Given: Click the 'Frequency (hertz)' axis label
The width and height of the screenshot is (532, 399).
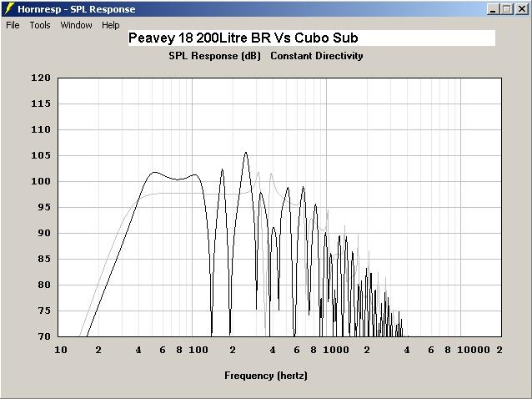Looking at the screenshot, I should click(266, 376).
